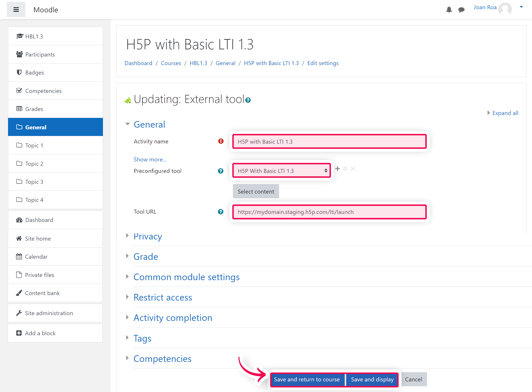The image size is (532, 392).
Task: Click the Calendar icon in sidebar
Action: click(19, 256)
